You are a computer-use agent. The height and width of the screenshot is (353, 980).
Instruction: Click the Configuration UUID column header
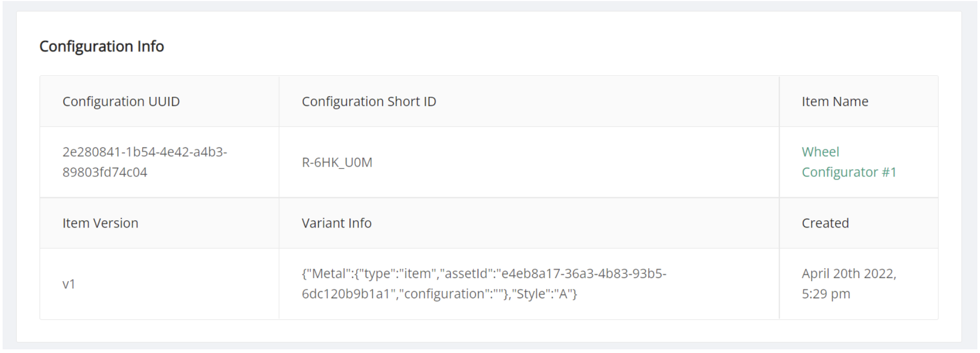point(121,102)
